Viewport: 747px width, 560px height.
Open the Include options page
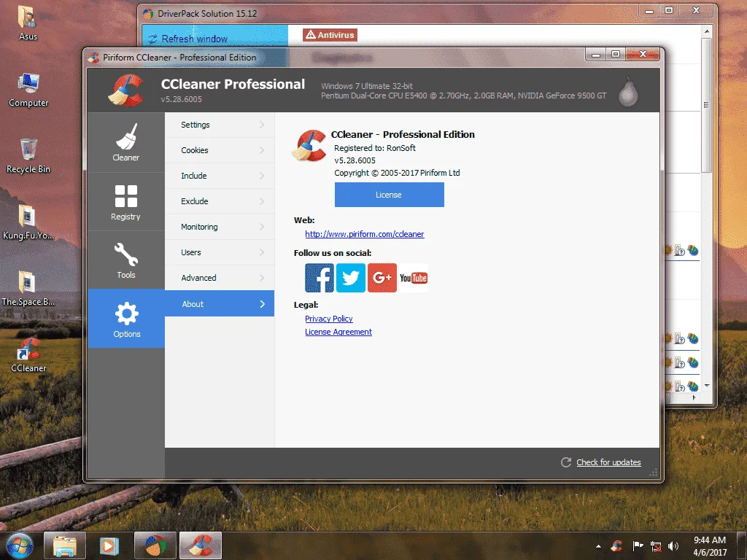tap(220, 176)
